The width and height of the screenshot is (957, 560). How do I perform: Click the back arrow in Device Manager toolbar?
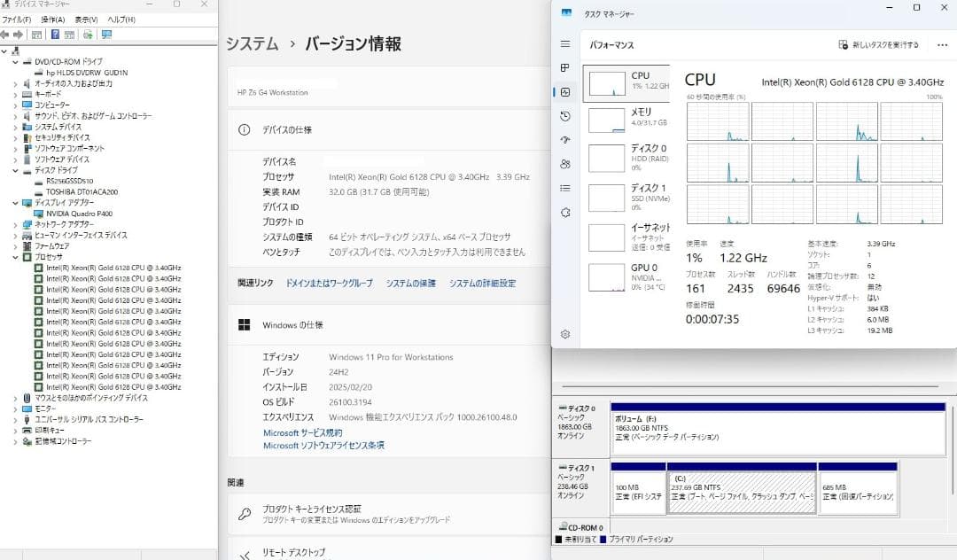tap(6, 35)
